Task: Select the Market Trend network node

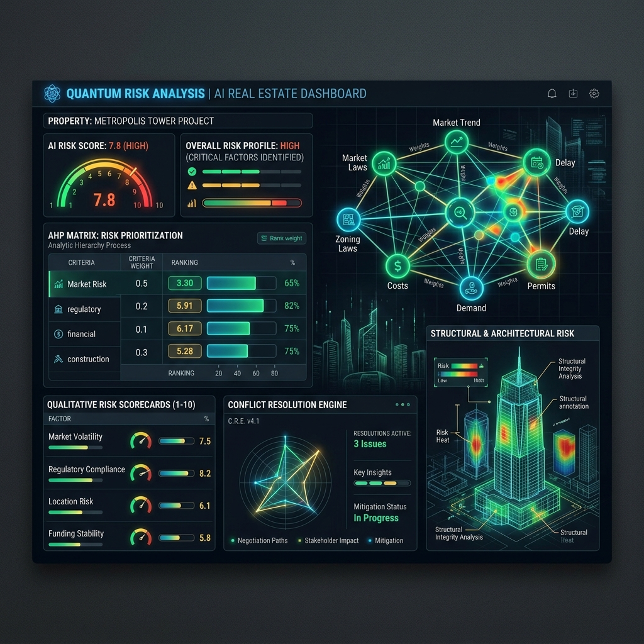Action: click(x=457, y=142)
